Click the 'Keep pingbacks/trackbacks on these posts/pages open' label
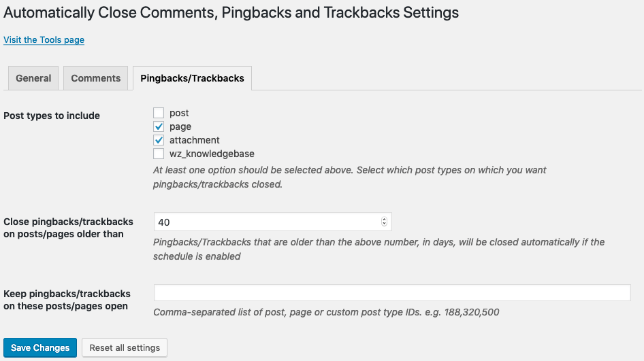The width and height of the screenshot is (644, 361). (67, 300)
